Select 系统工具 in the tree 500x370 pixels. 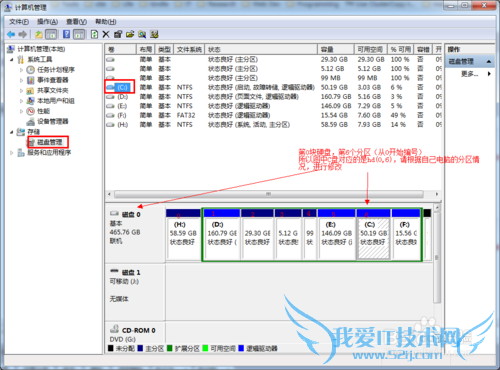pyautogui.click(x=40, y=59)
